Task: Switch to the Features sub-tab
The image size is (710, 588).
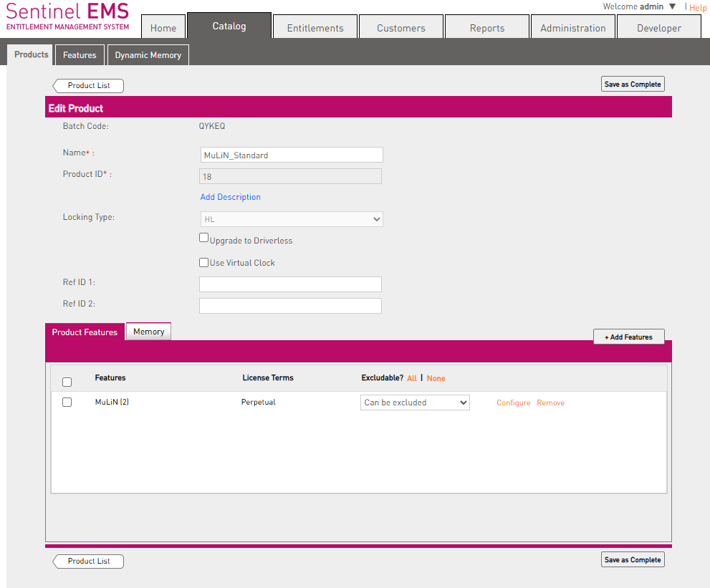Action: 80,54
